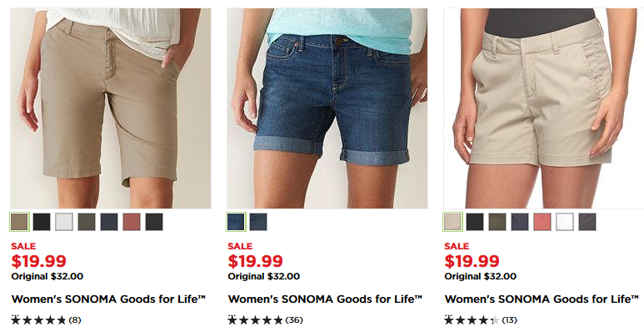Pick the white swatch under third product
Image resolution: width=644 pixels, height=332 pixels.
coord(565,222)
